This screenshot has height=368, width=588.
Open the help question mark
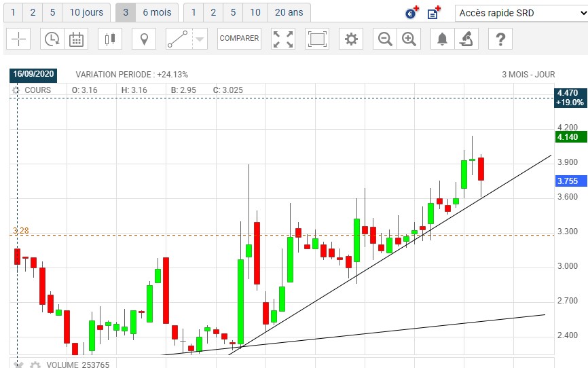click(x=500, y=39)
